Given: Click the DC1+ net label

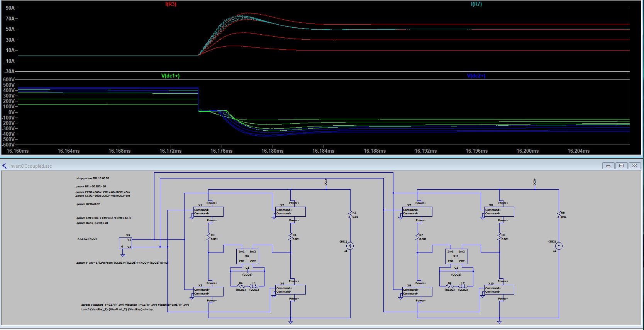Looking at the screenshot, I should (326, 182).
